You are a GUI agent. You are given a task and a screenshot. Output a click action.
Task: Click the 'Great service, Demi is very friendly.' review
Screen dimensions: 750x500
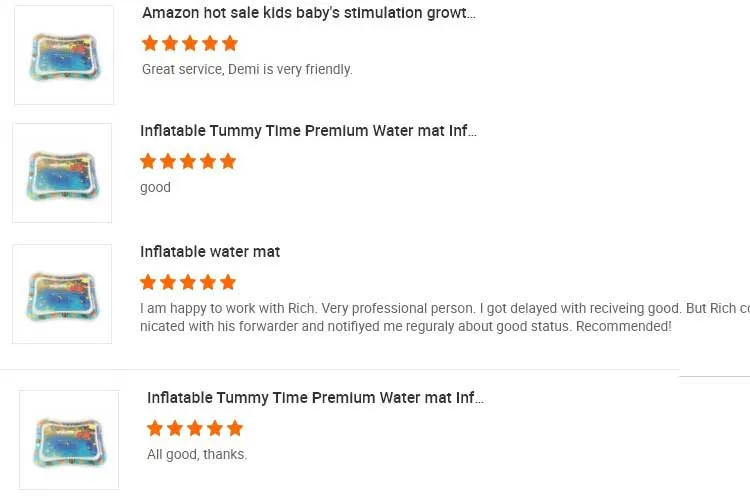click(x=247, y=70)
